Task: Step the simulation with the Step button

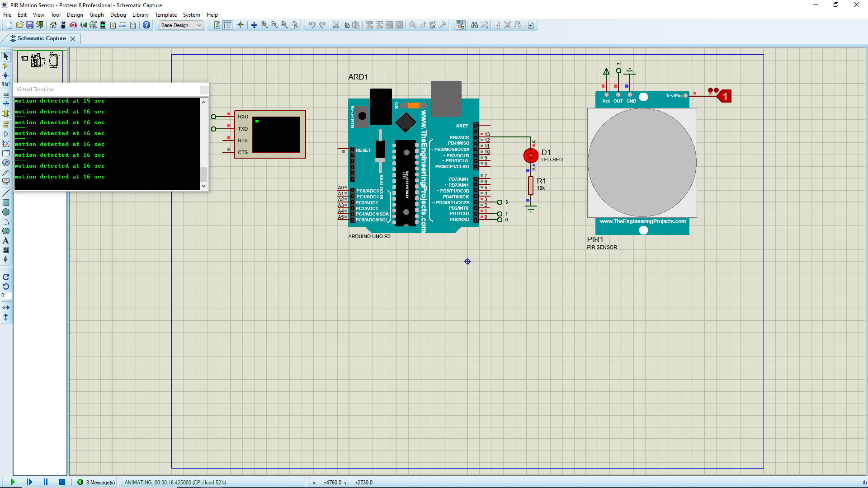Action: point(29,482)
